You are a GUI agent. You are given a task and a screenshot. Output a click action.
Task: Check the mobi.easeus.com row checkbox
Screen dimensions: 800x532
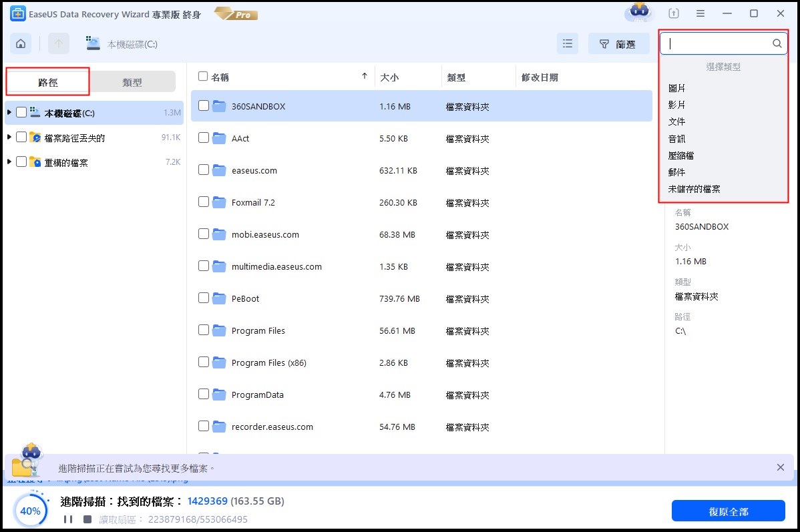tap(204, 234)
